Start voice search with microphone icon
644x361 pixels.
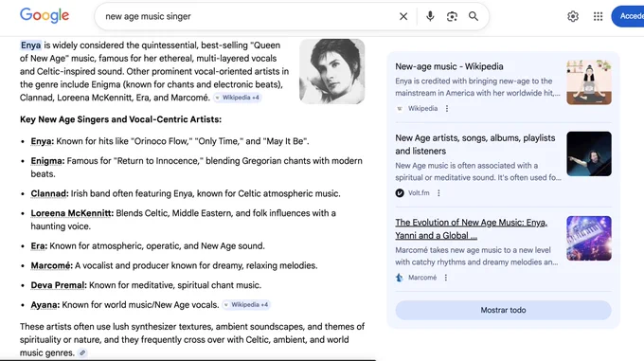pos(430,16)
